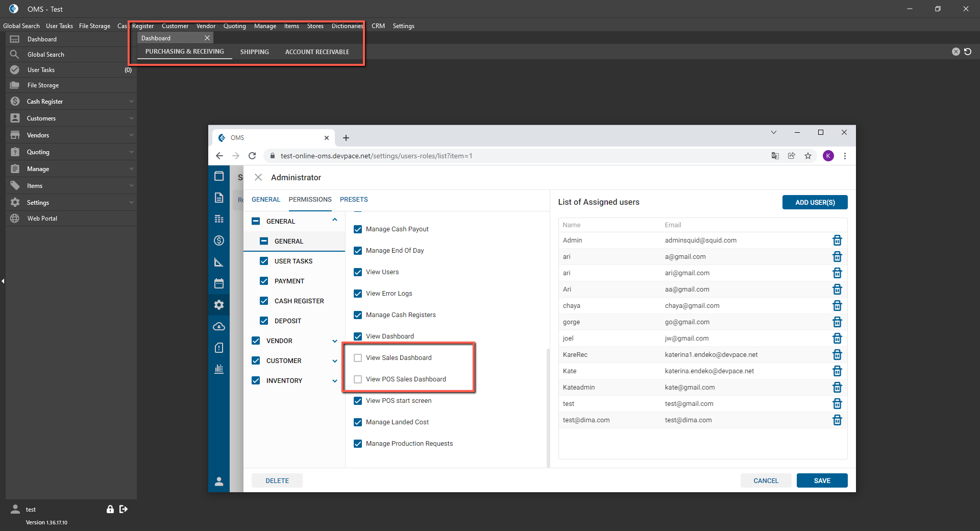The width and height of the screenshot is (980, 531).
Task: Switch to the PRESETS tab
Action: [x=354, y=200]
